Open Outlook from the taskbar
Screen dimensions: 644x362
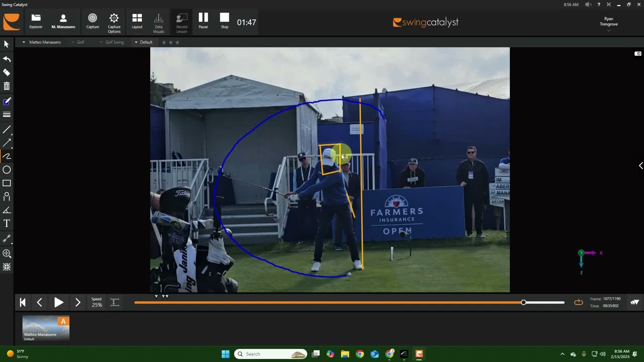pos(374,354)
